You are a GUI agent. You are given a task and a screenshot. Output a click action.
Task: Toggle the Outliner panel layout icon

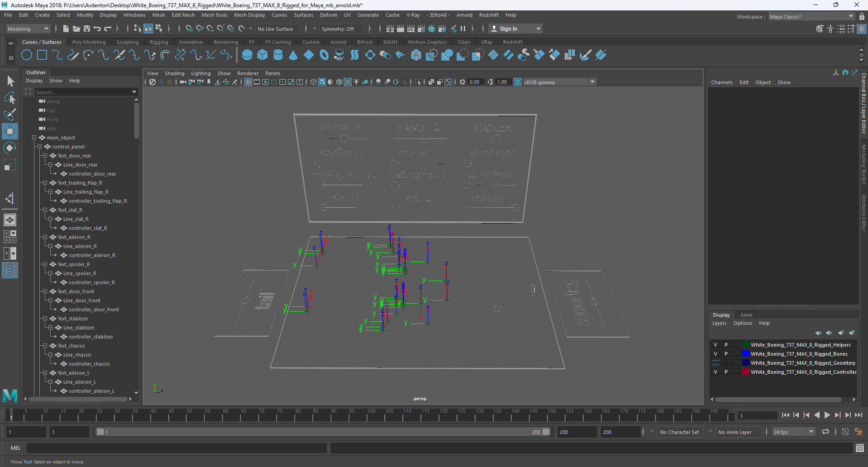click(x=10, y=271)
